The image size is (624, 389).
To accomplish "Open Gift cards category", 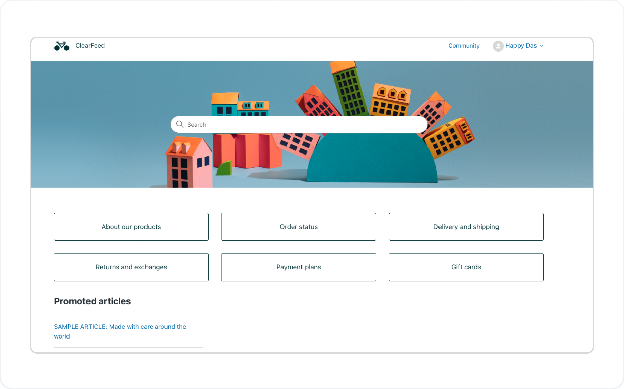I will pos(466,267).
